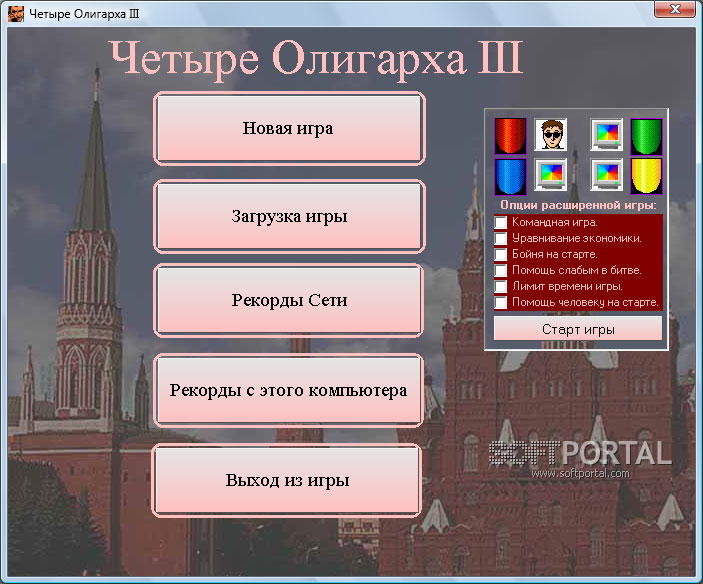The width and height of the screenshot is (703, 584).
Task: Enable Уравнивание экономики option
Action: tap(500, 238)
